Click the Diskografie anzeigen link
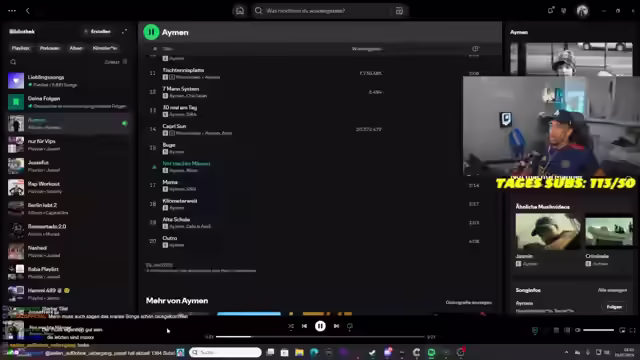Viewport: 640px width, 360px height. pos(469,302)
